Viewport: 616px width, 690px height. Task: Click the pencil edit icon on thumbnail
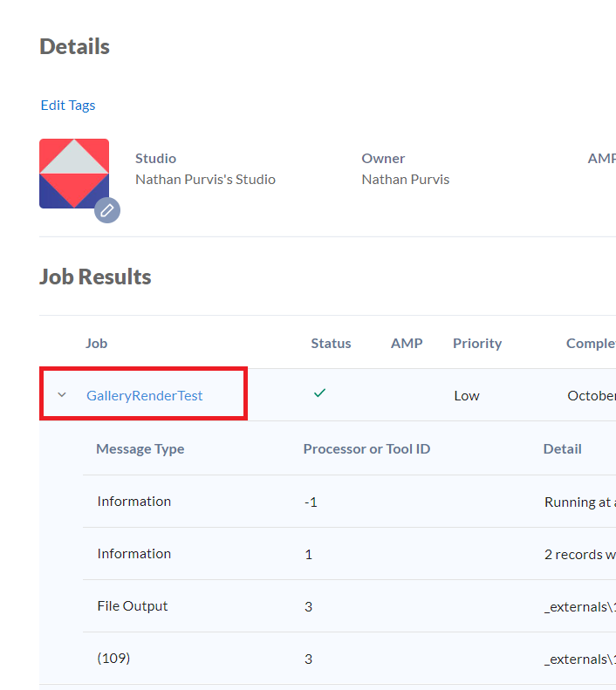(107, 209)
